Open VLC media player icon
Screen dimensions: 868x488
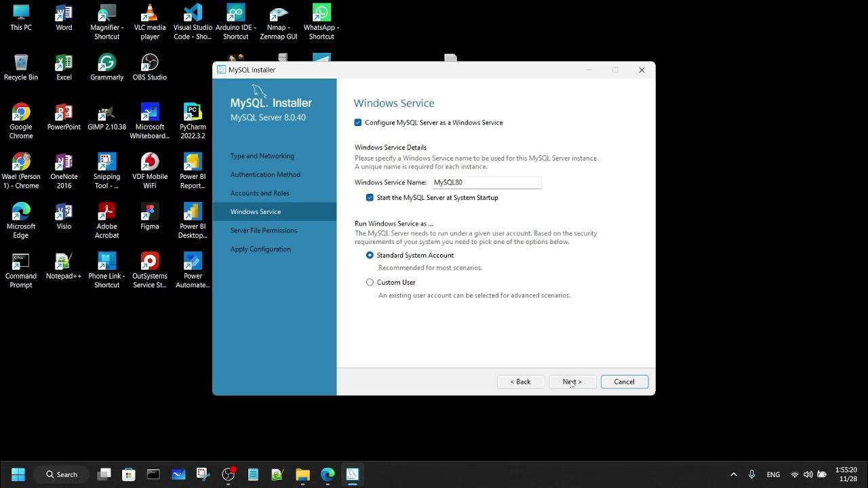tap(150, 22)
